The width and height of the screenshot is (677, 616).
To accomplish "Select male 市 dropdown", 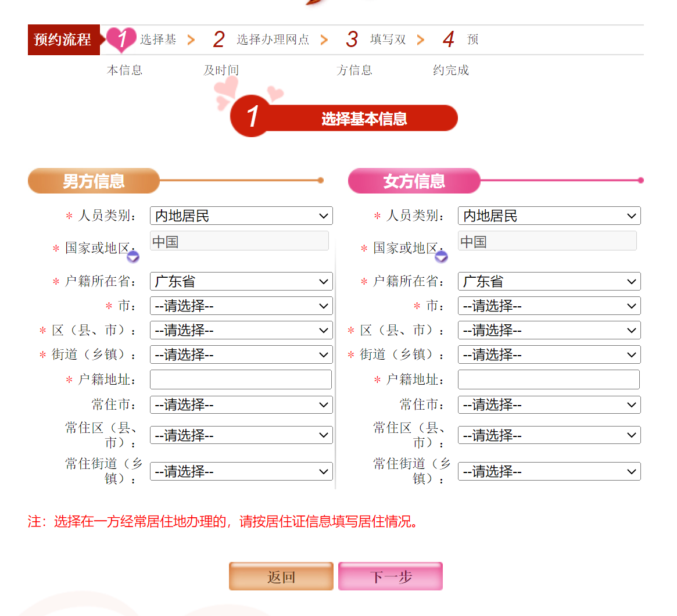I will (241, 306).
